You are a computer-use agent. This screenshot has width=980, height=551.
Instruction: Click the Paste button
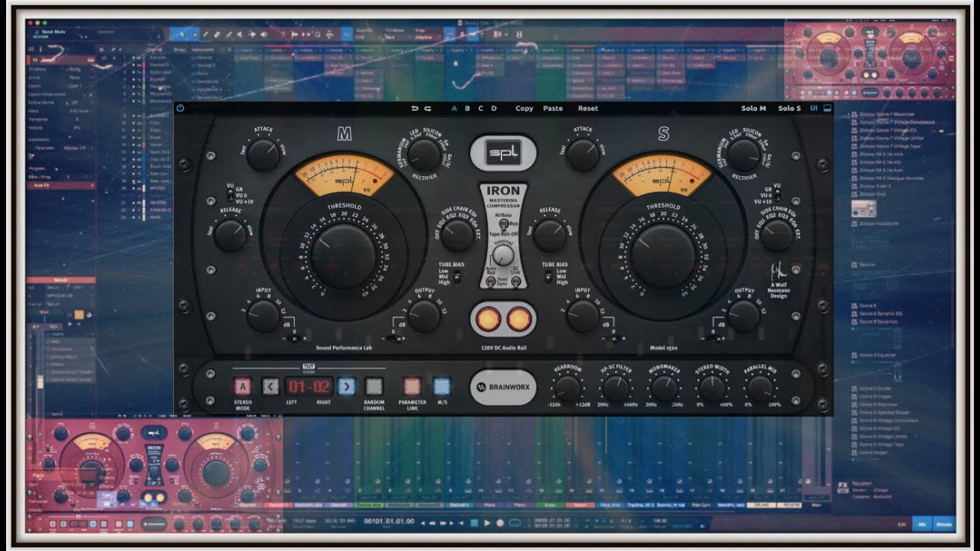[x=553, y=108]
